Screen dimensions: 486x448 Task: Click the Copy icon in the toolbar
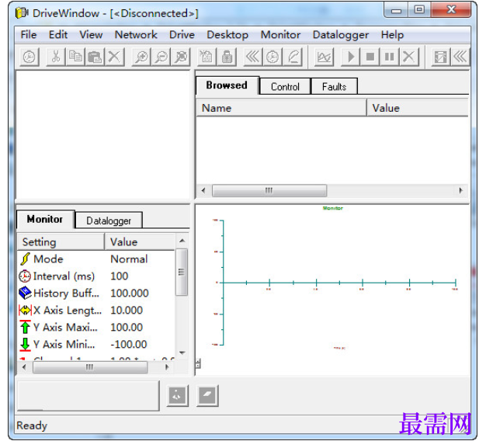tap(75, 57)
